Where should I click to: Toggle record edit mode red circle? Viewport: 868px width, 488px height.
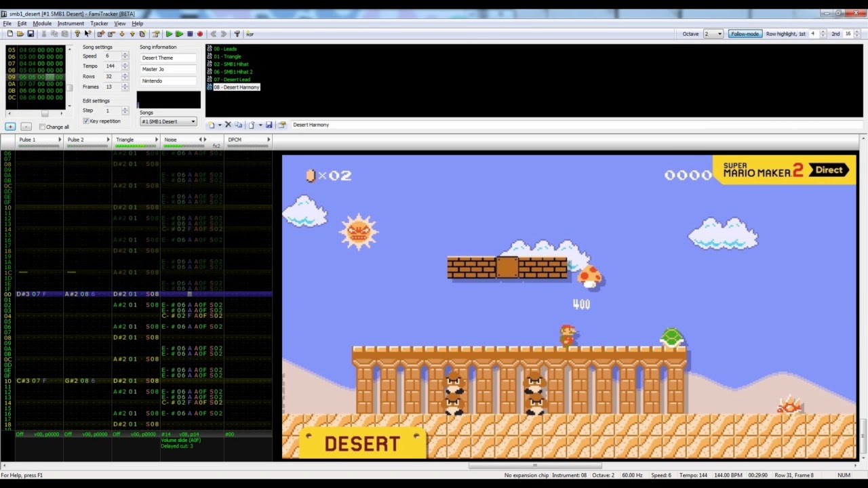[x=200, y=34]
